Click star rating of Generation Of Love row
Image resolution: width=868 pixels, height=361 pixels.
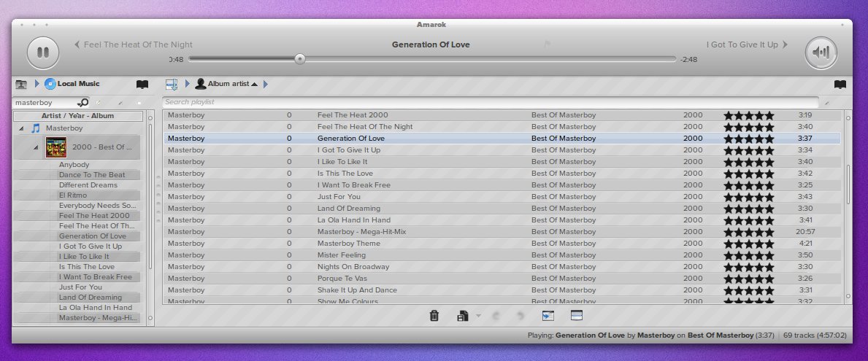[x=748, y=139]
